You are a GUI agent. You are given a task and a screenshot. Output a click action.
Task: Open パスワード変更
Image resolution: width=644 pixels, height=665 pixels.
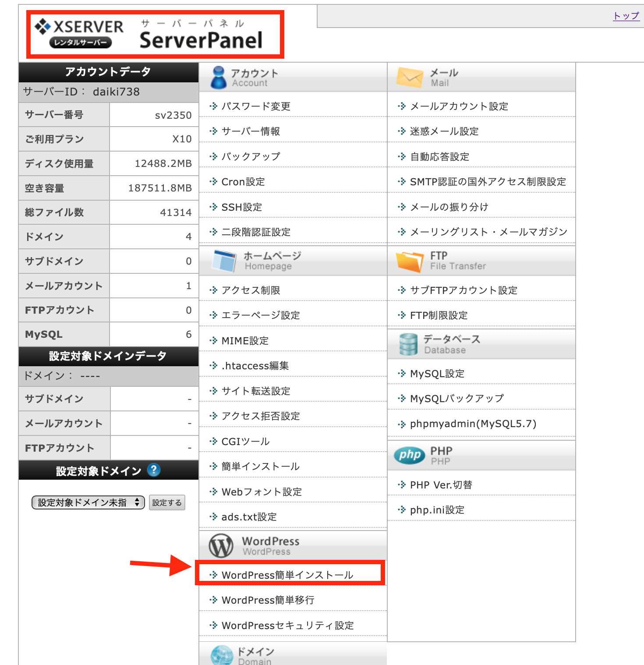[x=256, y=106]
